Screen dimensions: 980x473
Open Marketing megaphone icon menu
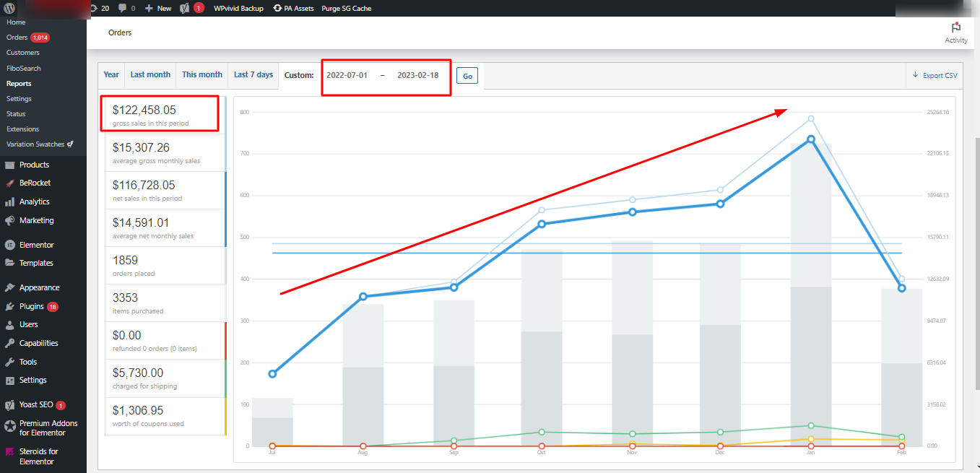pos(10,220)
